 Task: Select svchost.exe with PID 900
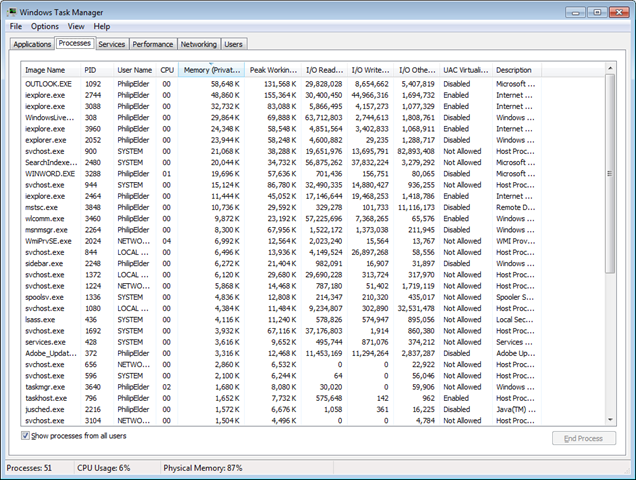click(x=280, y=151)
